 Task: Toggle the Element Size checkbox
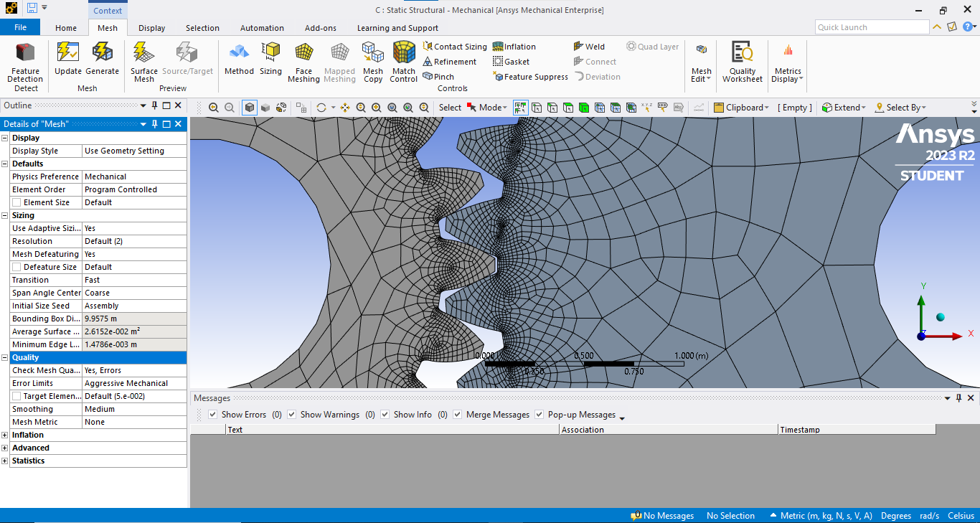[x=17, y=202]
